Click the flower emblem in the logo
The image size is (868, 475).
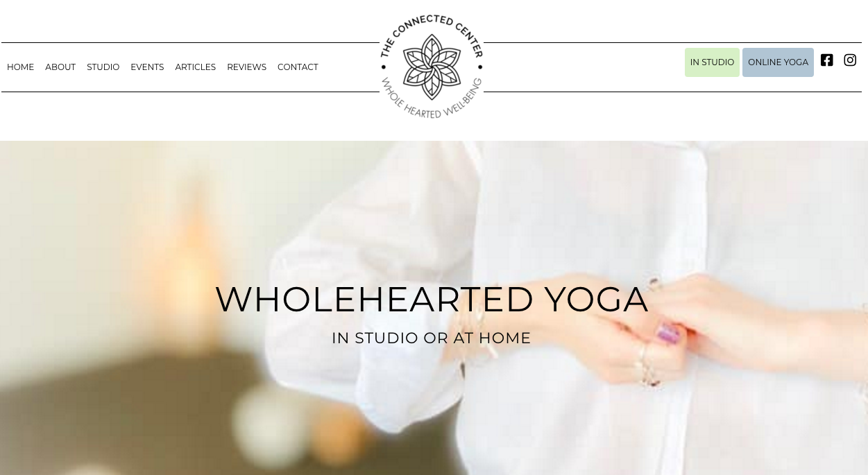click(432, 67)
